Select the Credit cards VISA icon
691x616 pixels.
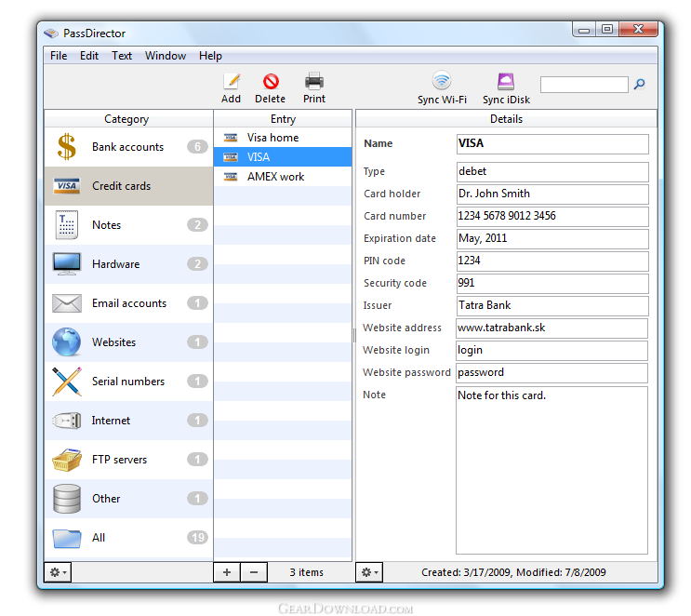click(x=67, y=186)
